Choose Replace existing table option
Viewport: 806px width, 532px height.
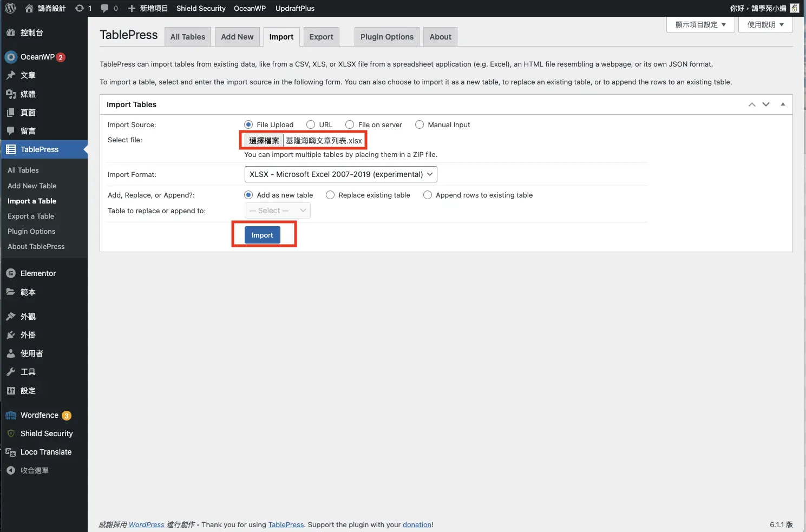(x=330, y=195)
